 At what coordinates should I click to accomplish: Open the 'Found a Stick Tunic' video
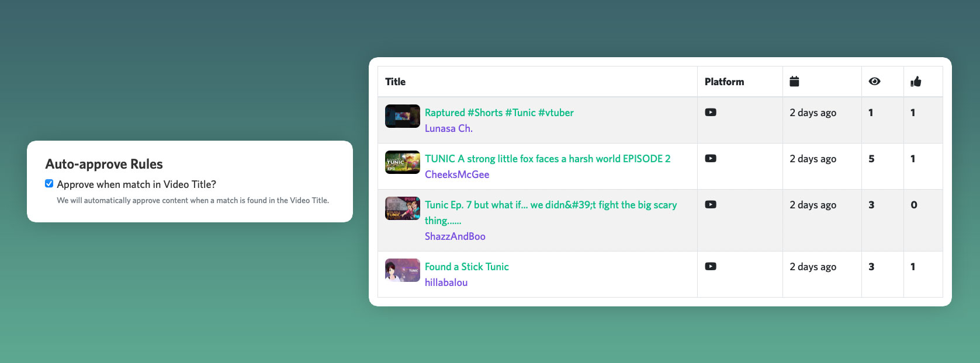pyautogui.click(x=466, y=267)
